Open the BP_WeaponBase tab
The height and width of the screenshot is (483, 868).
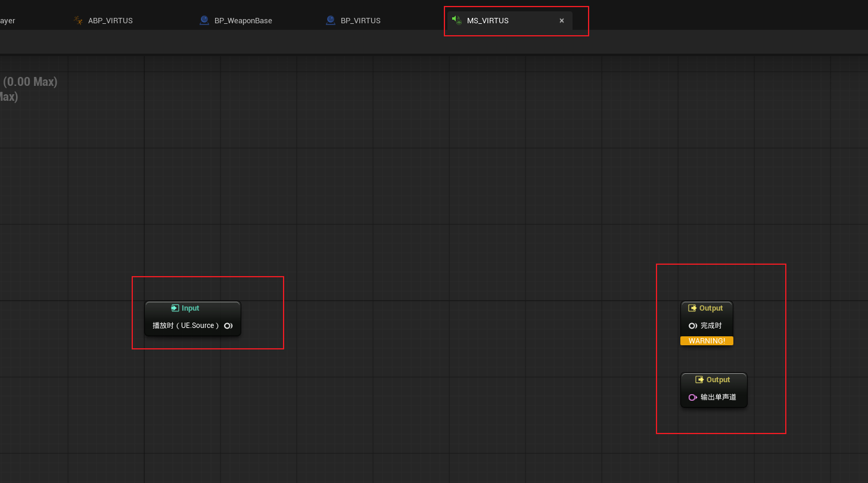243,20
